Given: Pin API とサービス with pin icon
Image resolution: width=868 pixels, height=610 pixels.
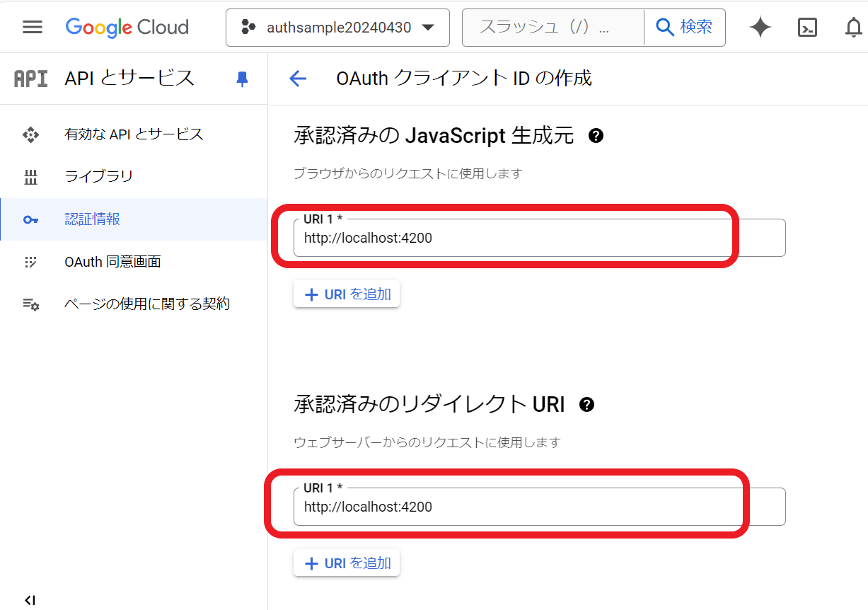Looking at the screenshot, I should pos(242,79).
